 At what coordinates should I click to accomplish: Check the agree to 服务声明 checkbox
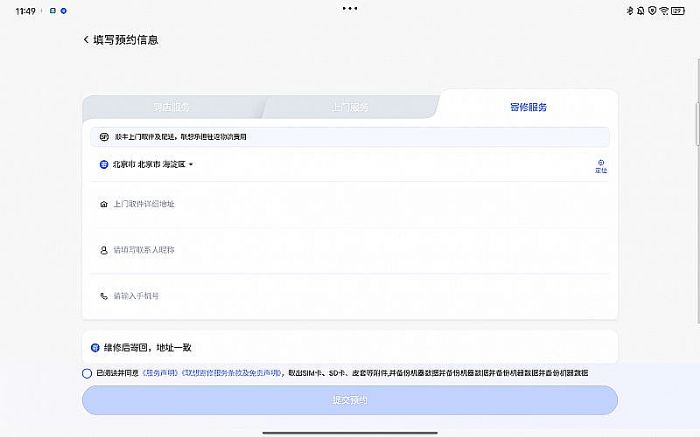(x=87, y=373)
